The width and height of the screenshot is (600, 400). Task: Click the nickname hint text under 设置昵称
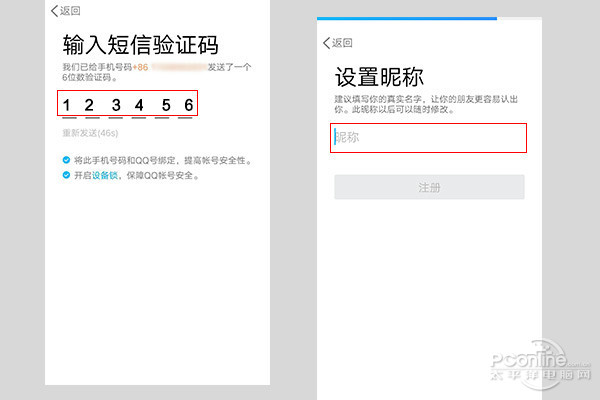[428, 104]
